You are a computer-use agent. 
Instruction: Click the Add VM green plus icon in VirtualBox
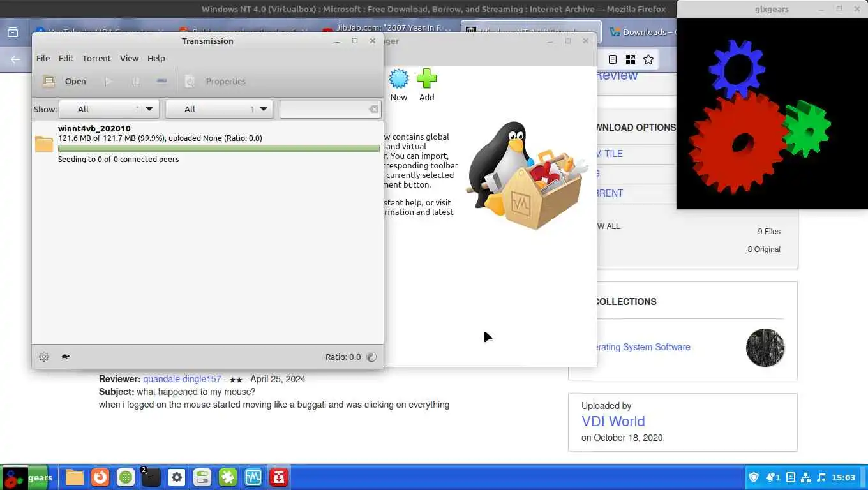pos(426,85)
